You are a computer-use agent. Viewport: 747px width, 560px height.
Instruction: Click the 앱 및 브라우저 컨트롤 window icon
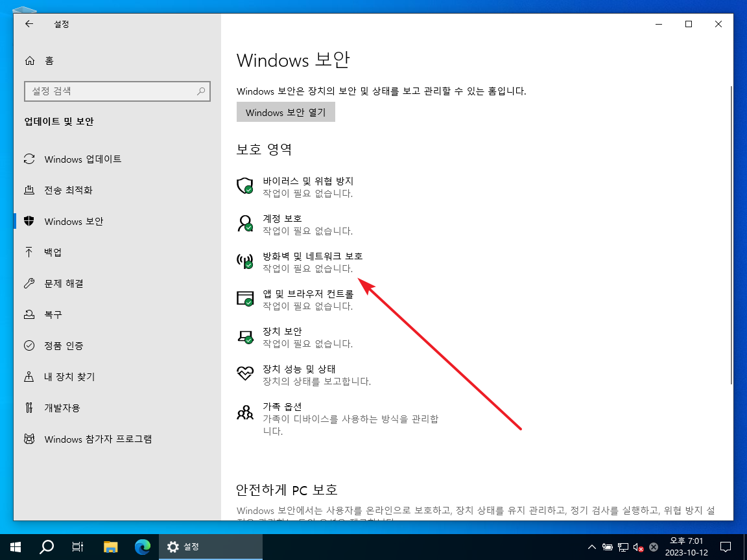click(245, 299)
